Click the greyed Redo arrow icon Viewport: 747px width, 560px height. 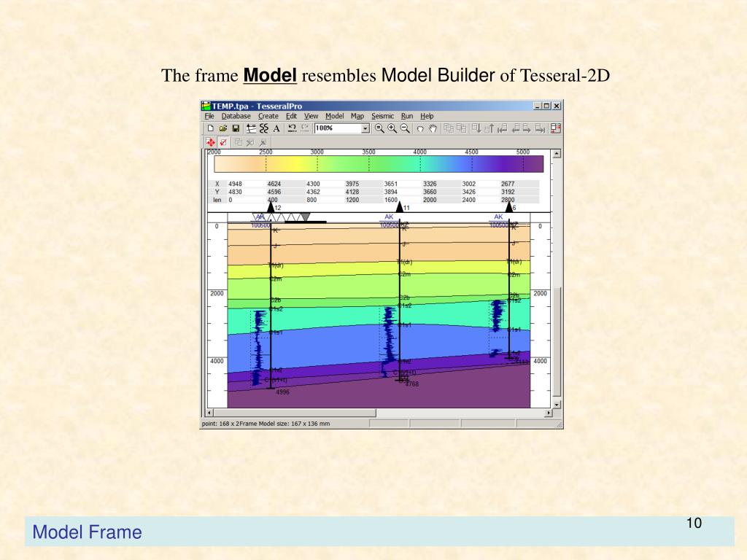(x=305, y=128)
